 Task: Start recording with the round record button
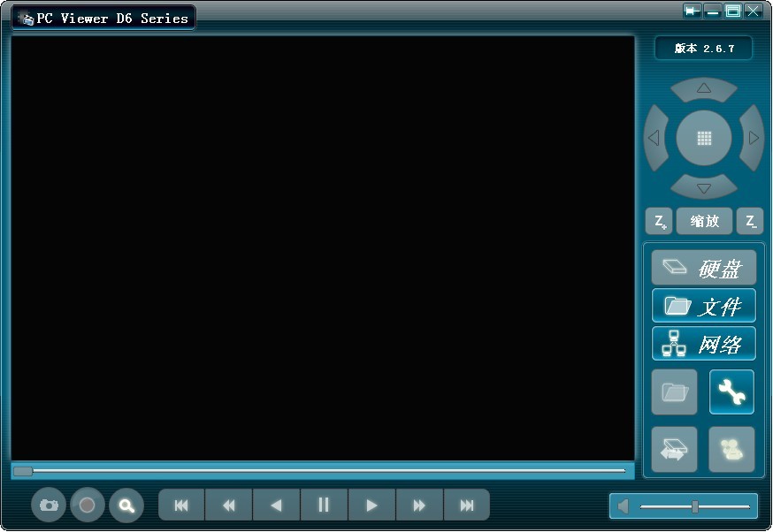88,505
